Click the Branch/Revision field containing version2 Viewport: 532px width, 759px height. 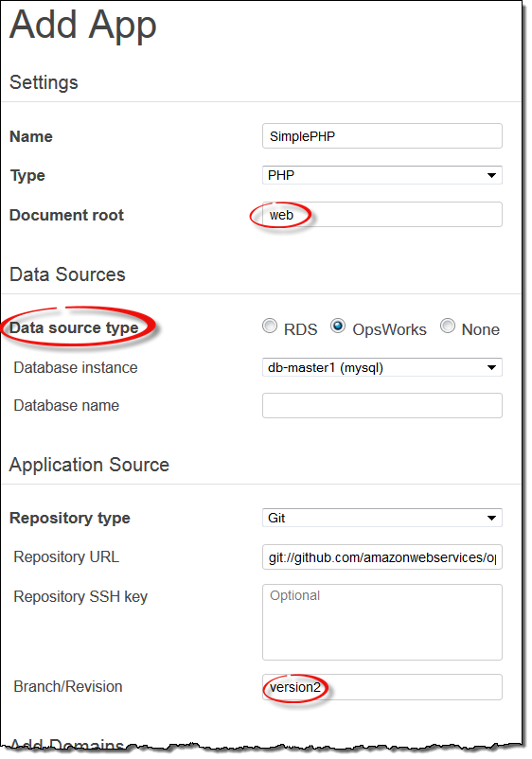coord(381,687)
